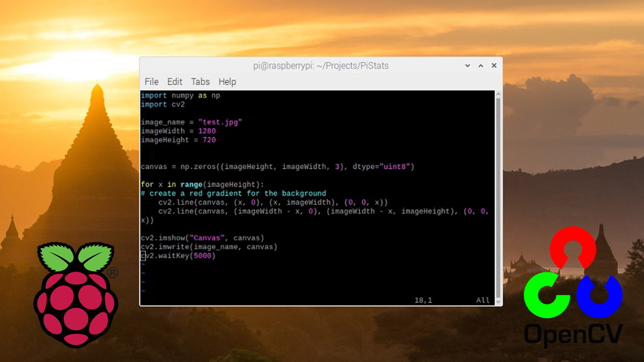Click the down-chevron shade button on the terminal

tap(467, 65)
